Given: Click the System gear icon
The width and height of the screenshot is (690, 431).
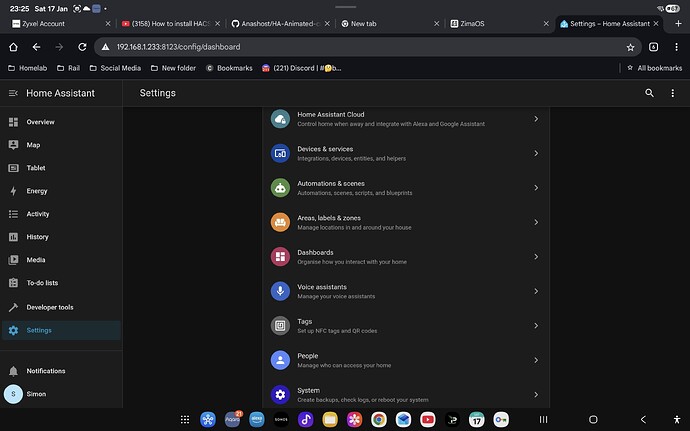Looking at the screenshot, I should [x=280, y=394].
